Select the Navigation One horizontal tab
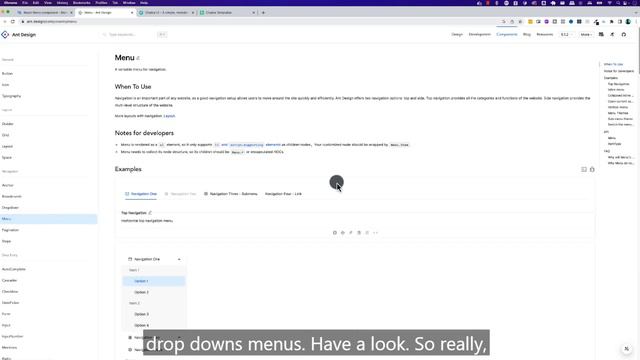 click(x=141, y=194)
